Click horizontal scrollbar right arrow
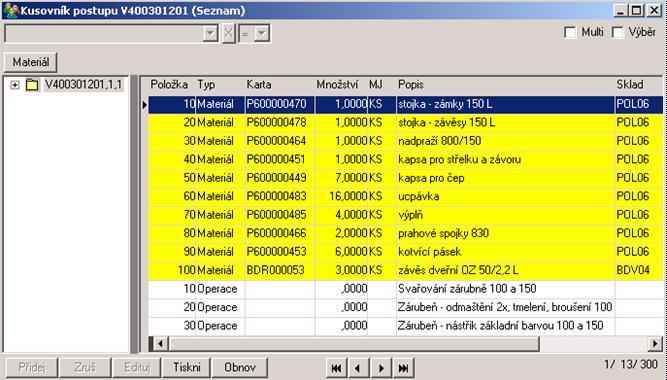The height and width of the screenshot is (380, 667). [x=655, y=343]
